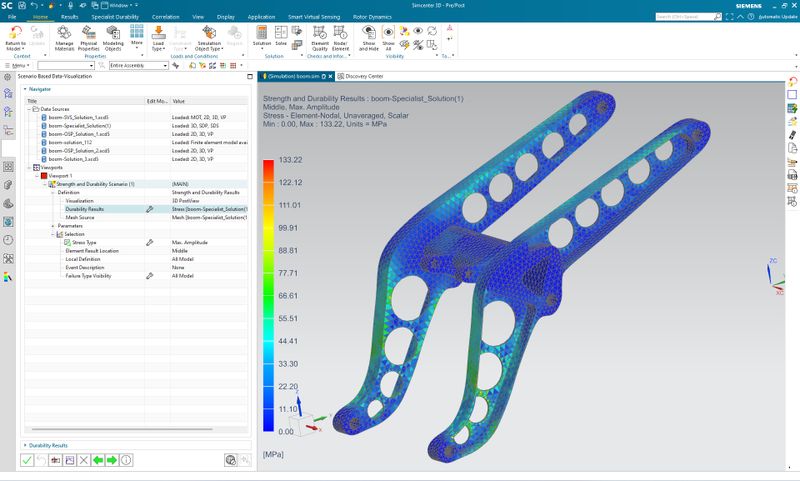Screen dimensions: 800x481
Task: Select Strength and Durability Scenario (1) row
Action: (136, 184)
